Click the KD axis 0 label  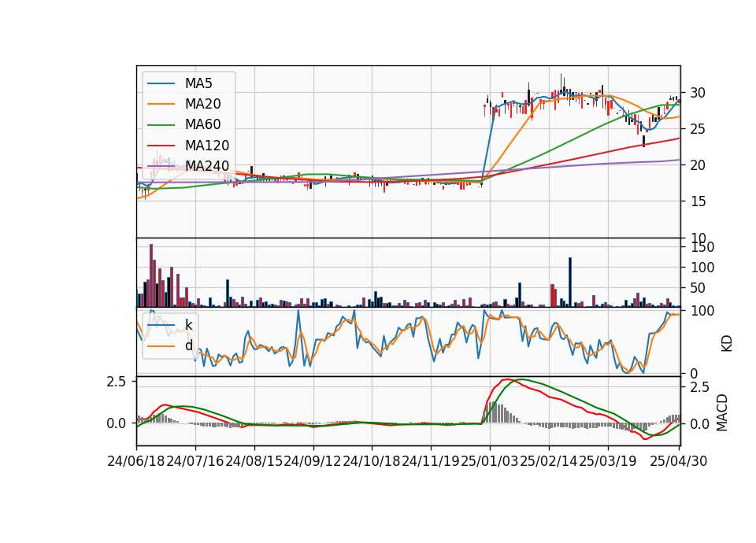(x=694, y=374)
